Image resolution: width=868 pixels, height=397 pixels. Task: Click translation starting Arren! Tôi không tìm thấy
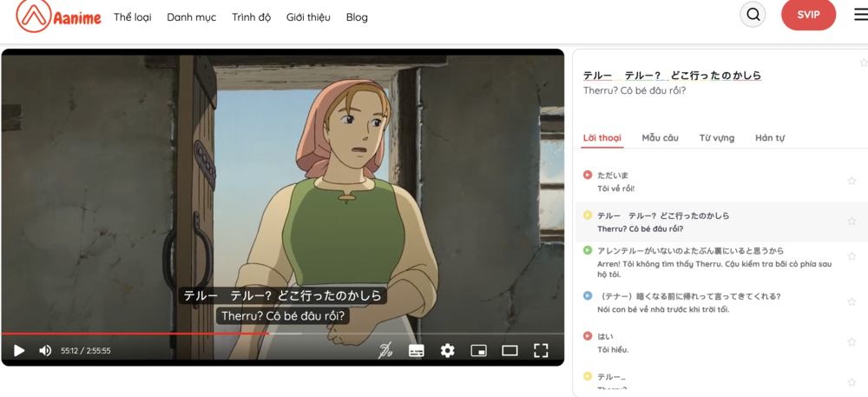tap(714, 269)
